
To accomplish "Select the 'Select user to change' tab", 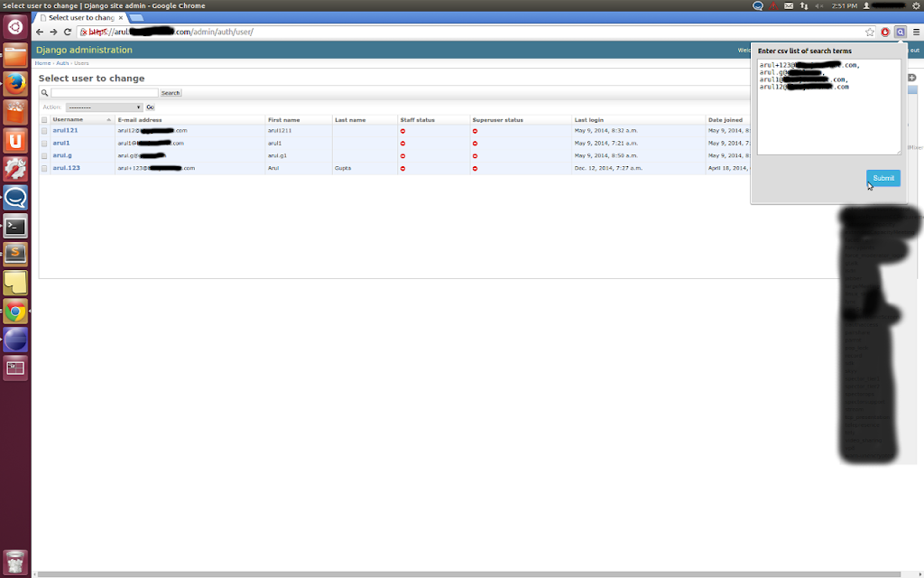I will [81, 18].
